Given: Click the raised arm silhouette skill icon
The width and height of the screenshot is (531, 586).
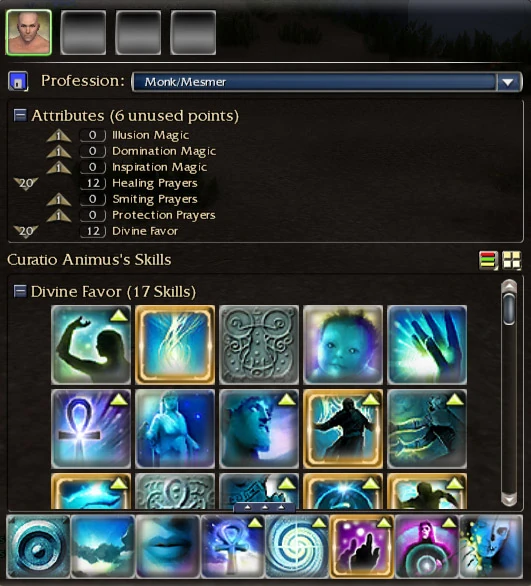Looking at the screenshot, I should click(91, 345).
